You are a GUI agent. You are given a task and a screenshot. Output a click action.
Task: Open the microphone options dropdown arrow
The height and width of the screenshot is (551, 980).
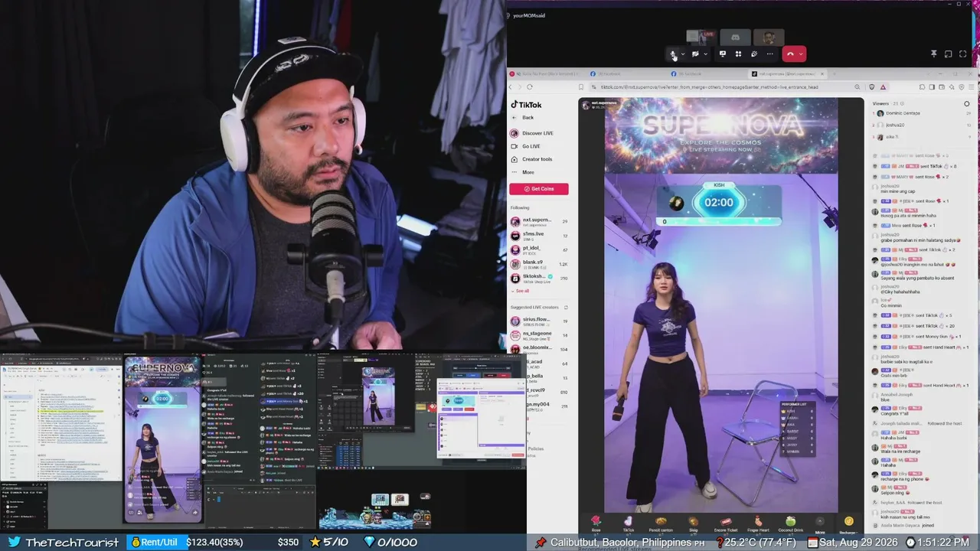(x=682, y=54)
